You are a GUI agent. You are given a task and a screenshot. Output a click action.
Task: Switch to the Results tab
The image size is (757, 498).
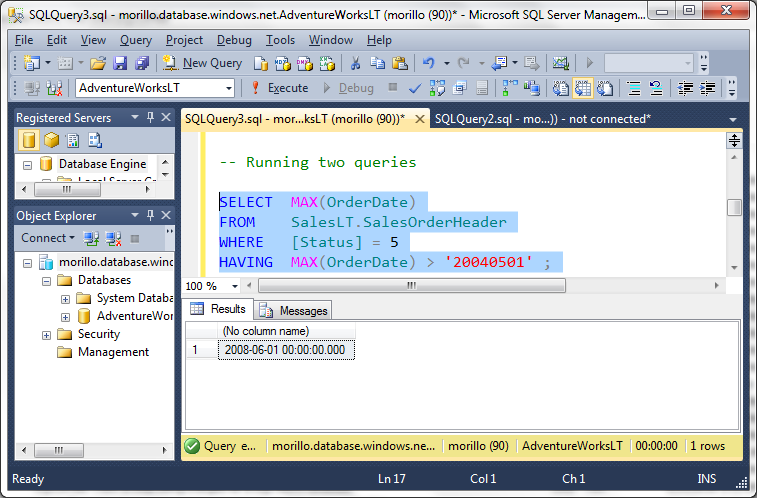218,309
